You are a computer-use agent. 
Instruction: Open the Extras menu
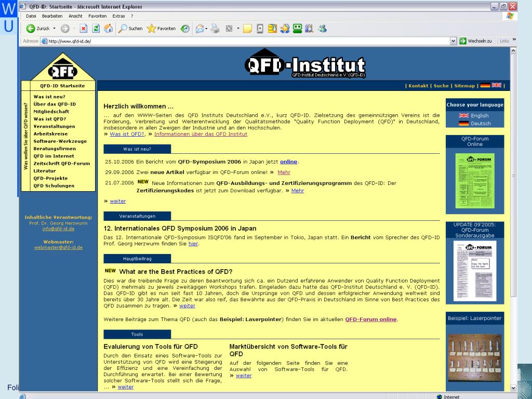[119, 16]
